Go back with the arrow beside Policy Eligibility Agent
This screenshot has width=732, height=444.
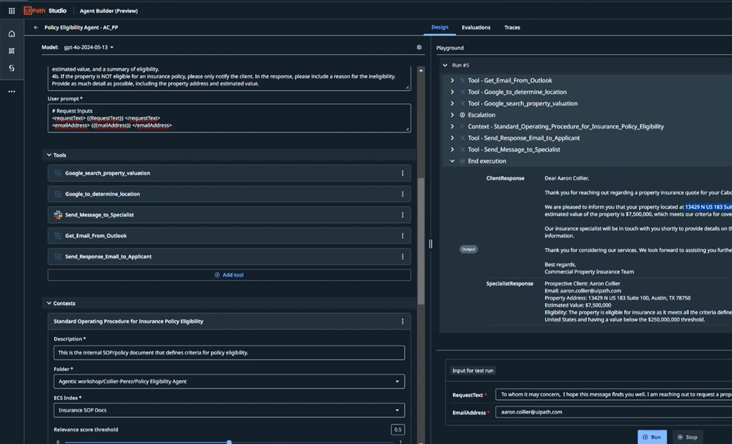(36, 28)
